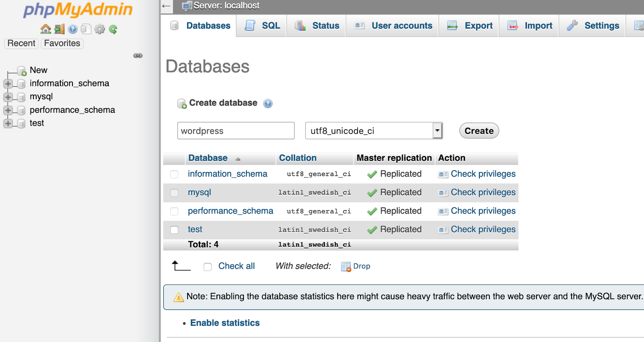
Task: Tick the information_schema row checkbox
Action: (x=174, y=174)
